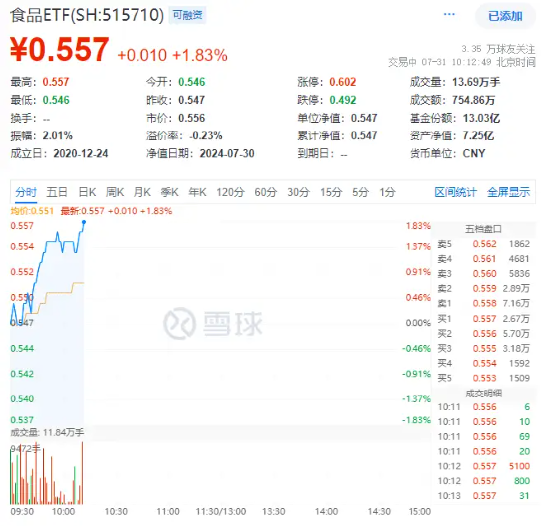Open the 月K chart tab

tap(142, 192)
